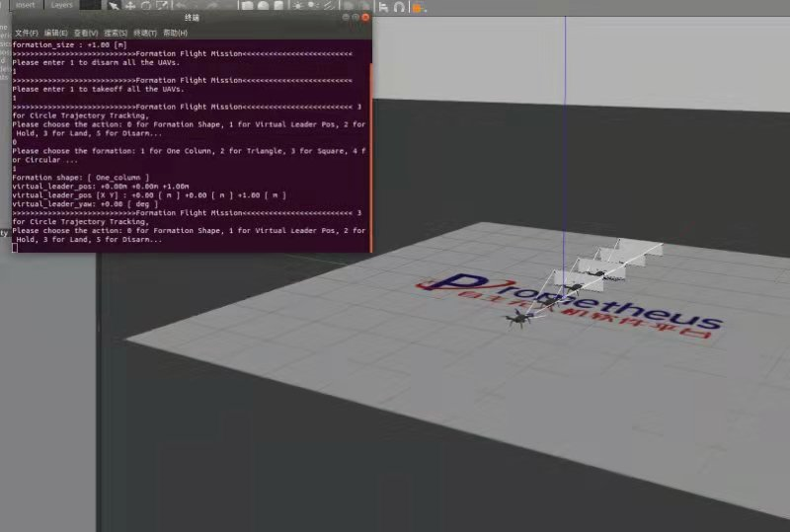The image size is (790, 532).
Task: Click the 'Formation shape: [ One_column ]' line
Action: point(81,178)
